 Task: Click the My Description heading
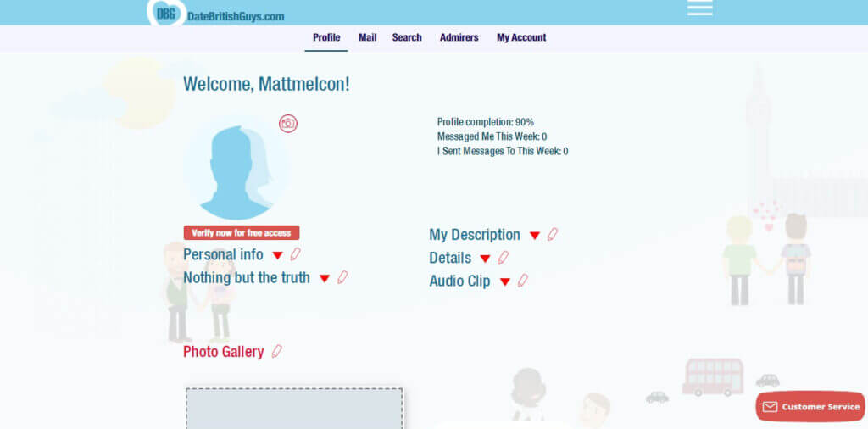(475, 235)
